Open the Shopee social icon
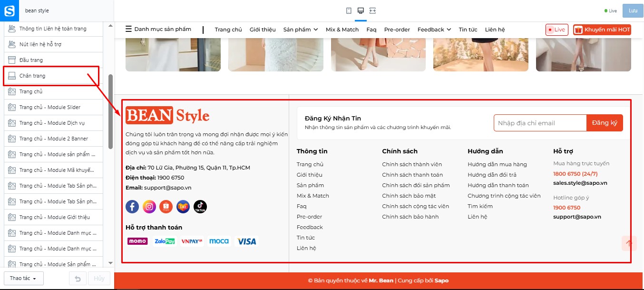Image resolution: width=644 pixels, height=290 pixels. coord(166,207)
